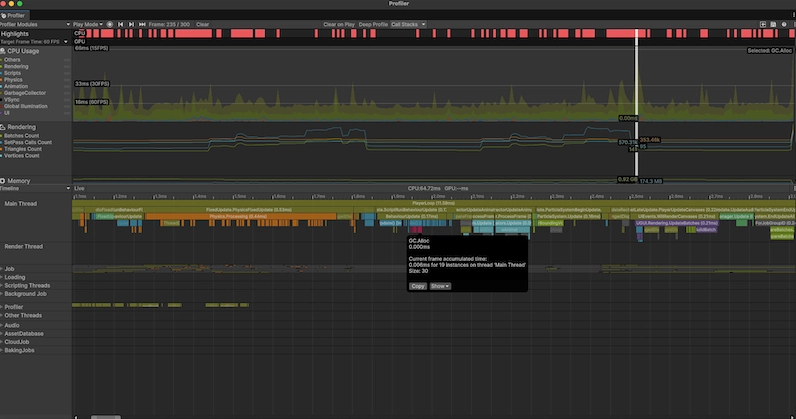The height and width of the screenshot is (419, 796).
Task: Toggle SetPass Calls Count series
Action: pyautogui.click(x=2, y=142)
